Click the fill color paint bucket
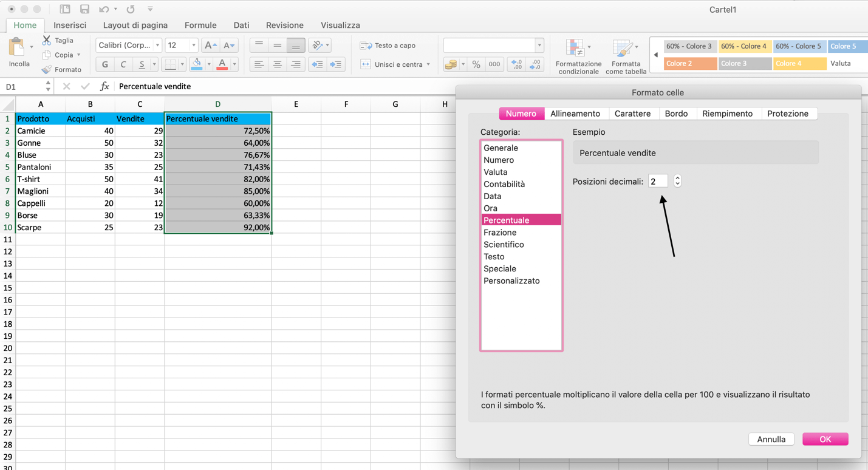The height and width of the screenshot is (470, 868). click(197, 64)
